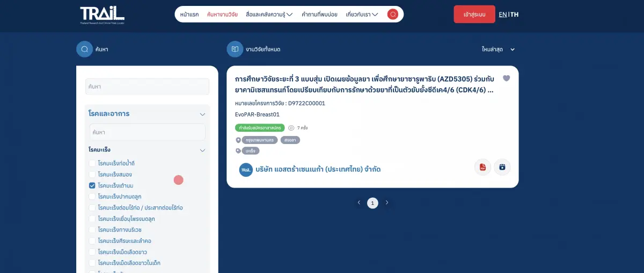
Task: Switch language to TH
Action: pyautogui.click(x=514, y=15)
